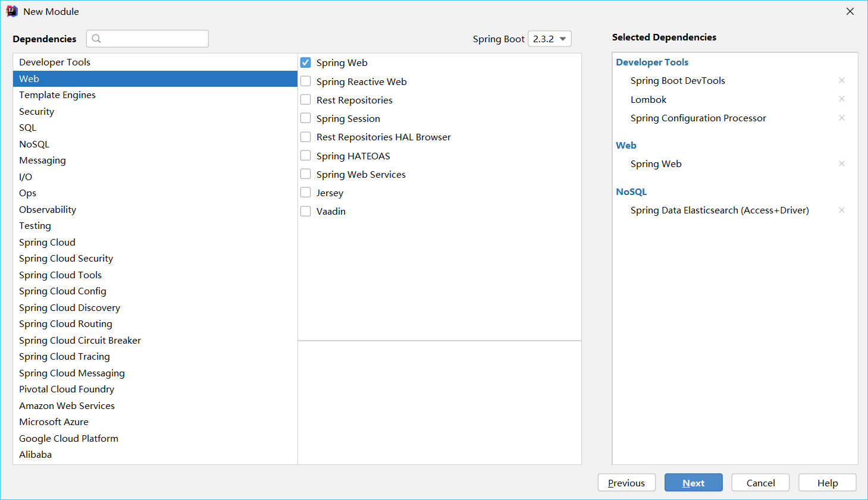Select the Alibaba category

155,454
